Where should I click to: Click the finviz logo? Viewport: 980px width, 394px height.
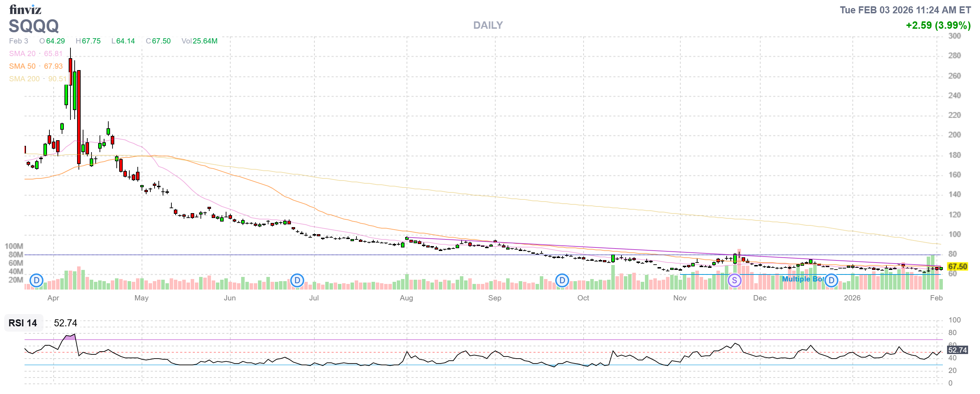25,9
